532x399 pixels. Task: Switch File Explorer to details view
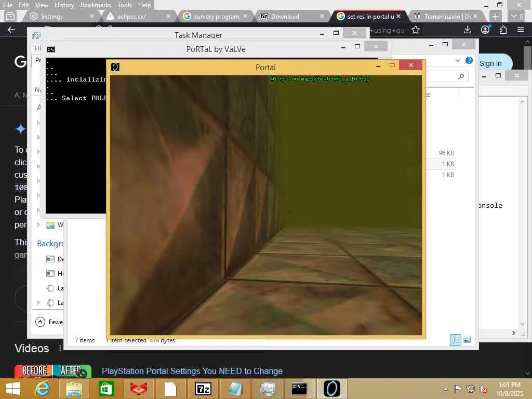click(x=455, y=340)
